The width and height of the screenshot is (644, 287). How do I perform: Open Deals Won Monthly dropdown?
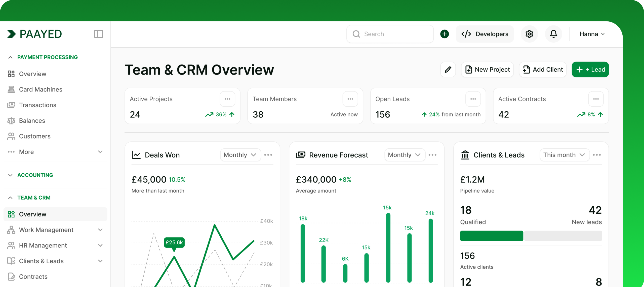tap(240, 155)
